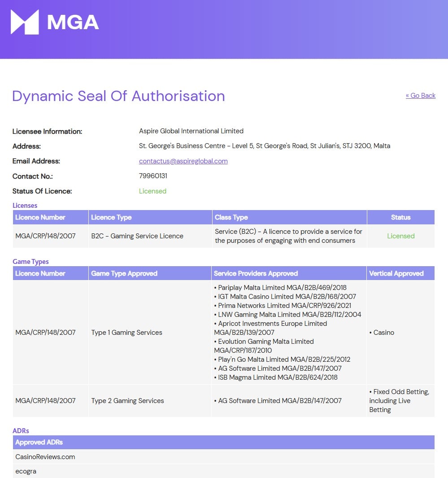Select the Licence Number header in Licenses table
This screenshot has height=478, width=448.
40,217
